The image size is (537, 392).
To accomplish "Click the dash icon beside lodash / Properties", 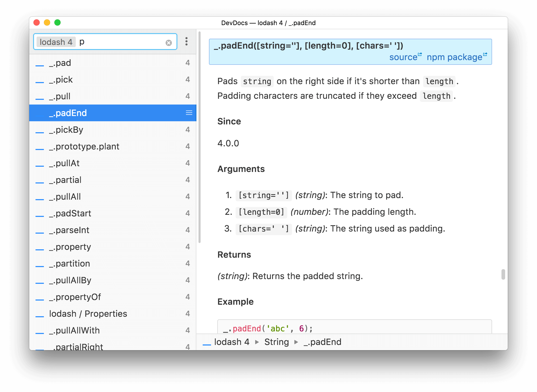I will coord(40,315).
